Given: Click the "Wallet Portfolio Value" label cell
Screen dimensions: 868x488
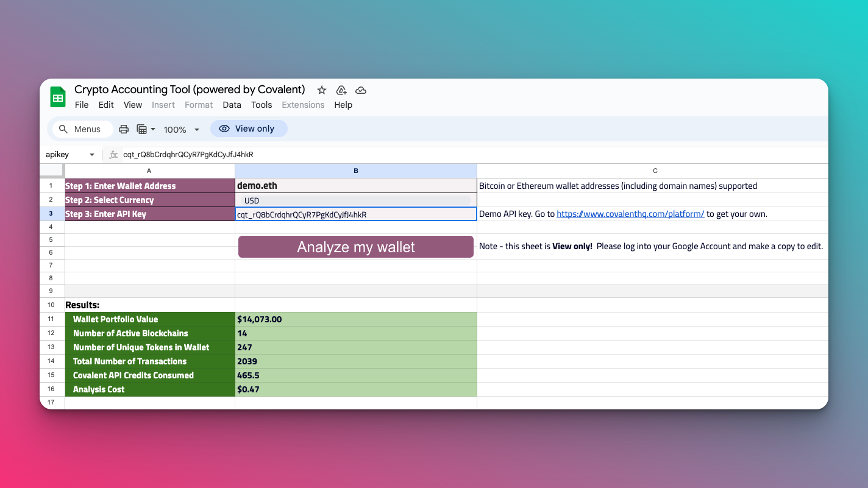Looking at the screenshot, I should pos(149,319).
